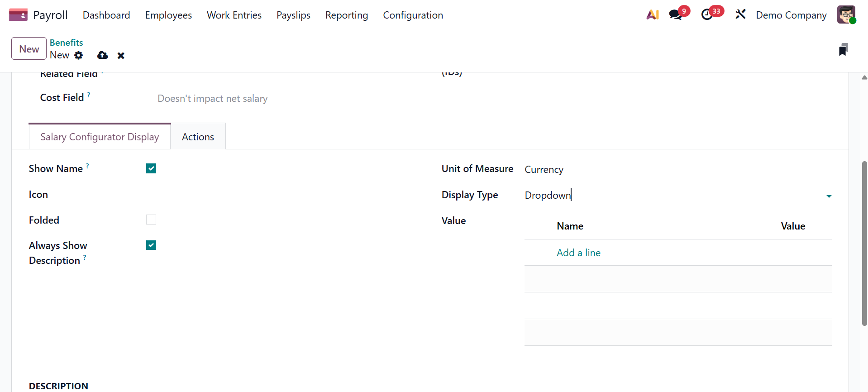Click the gear icon beside New

click(79, 55)
